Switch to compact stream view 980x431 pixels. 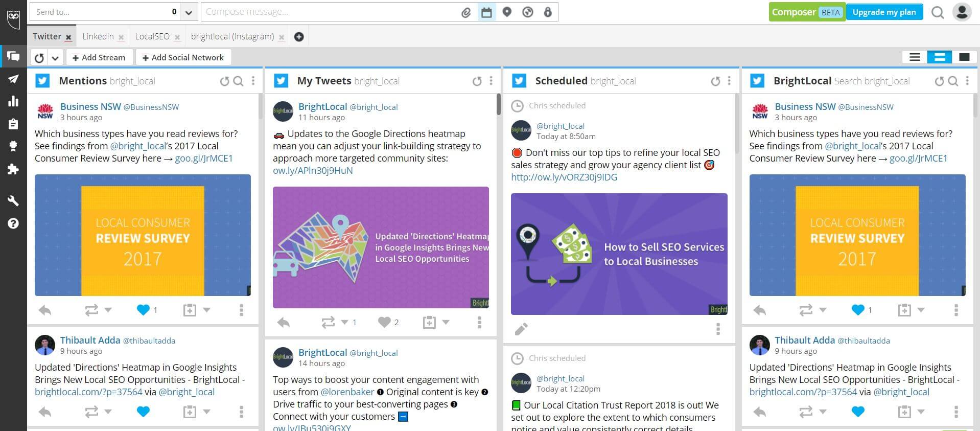[x=915, y=57]
